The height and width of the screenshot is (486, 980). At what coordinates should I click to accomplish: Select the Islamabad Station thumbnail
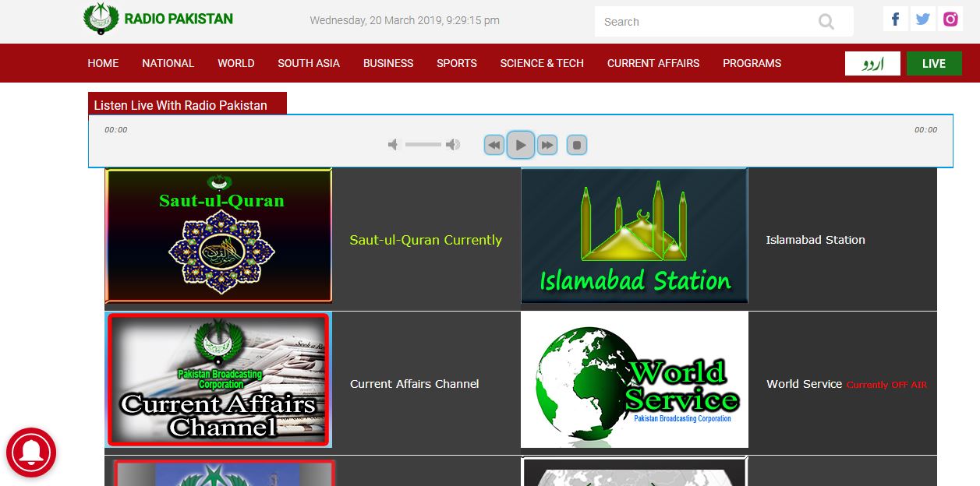(x=635, y=235)
